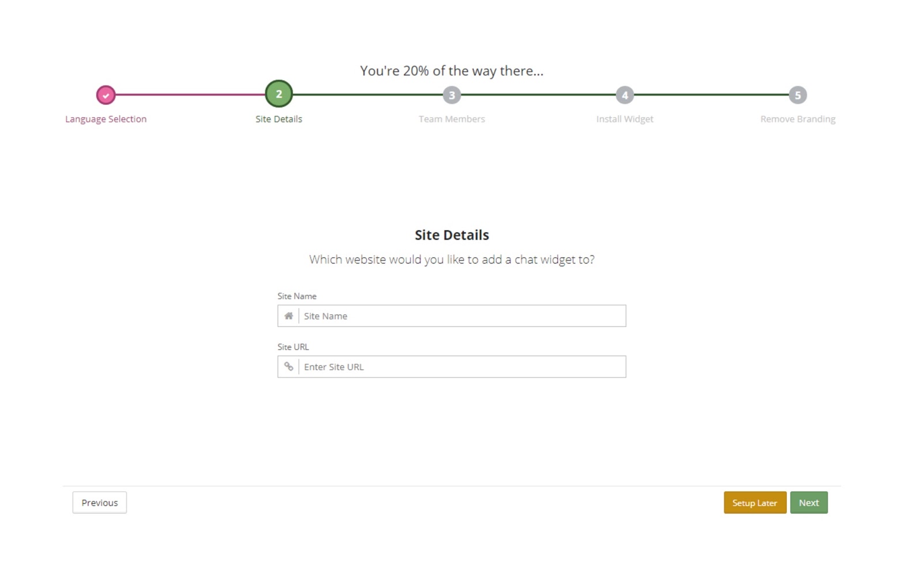Click into the Enter Site URL field
Screen dimensions: 923x588
pyautogui.click(x=461, y=367)
